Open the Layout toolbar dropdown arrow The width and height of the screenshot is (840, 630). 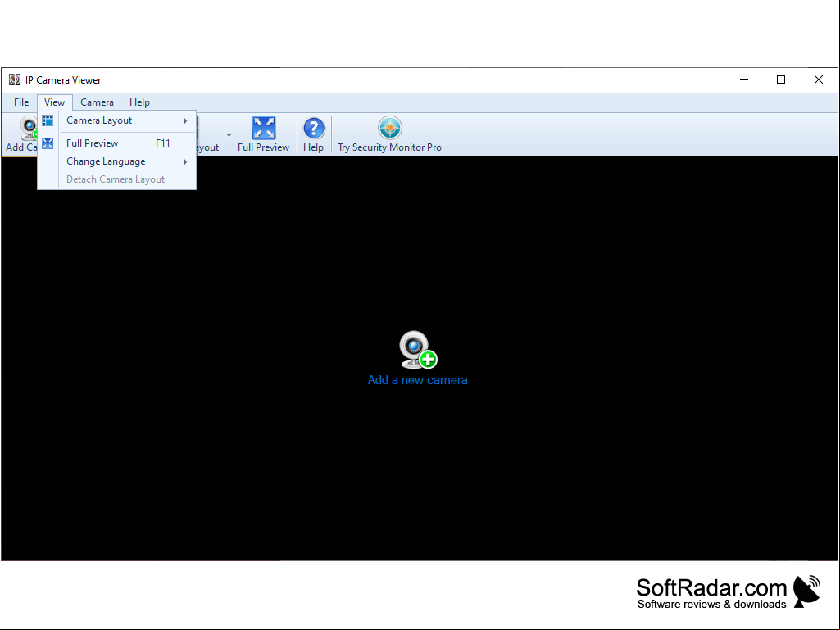point(229,135)
